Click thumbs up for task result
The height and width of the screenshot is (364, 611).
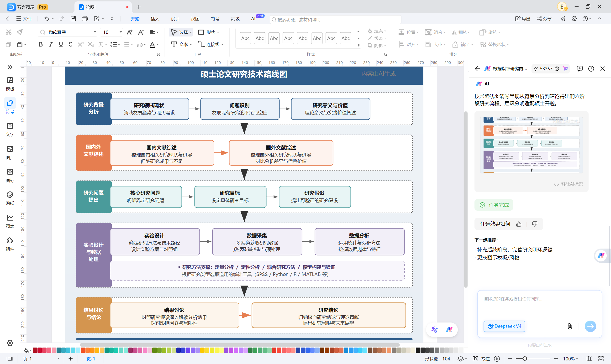[x=518, y=224]
